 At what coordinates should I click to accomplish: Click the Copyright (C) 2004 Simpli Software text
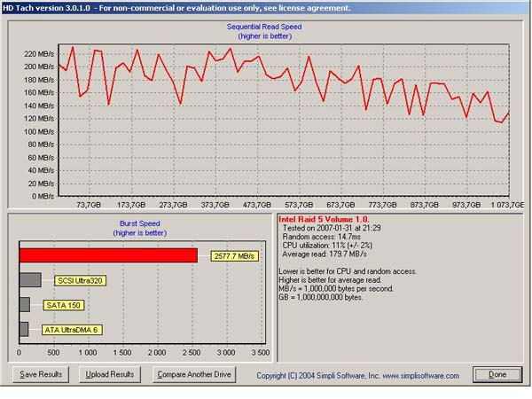click(318, 376)
